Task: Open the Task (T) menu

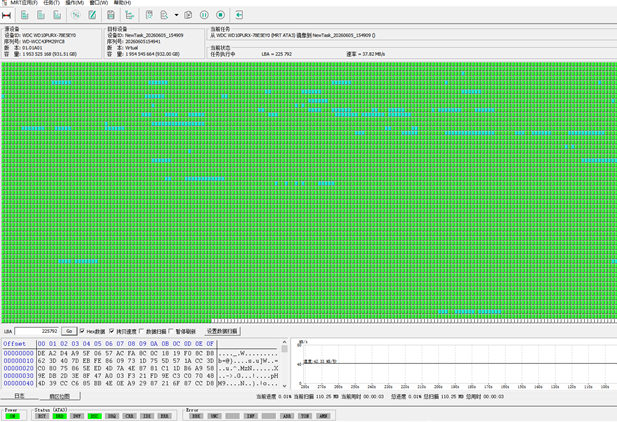Action: 52,3
